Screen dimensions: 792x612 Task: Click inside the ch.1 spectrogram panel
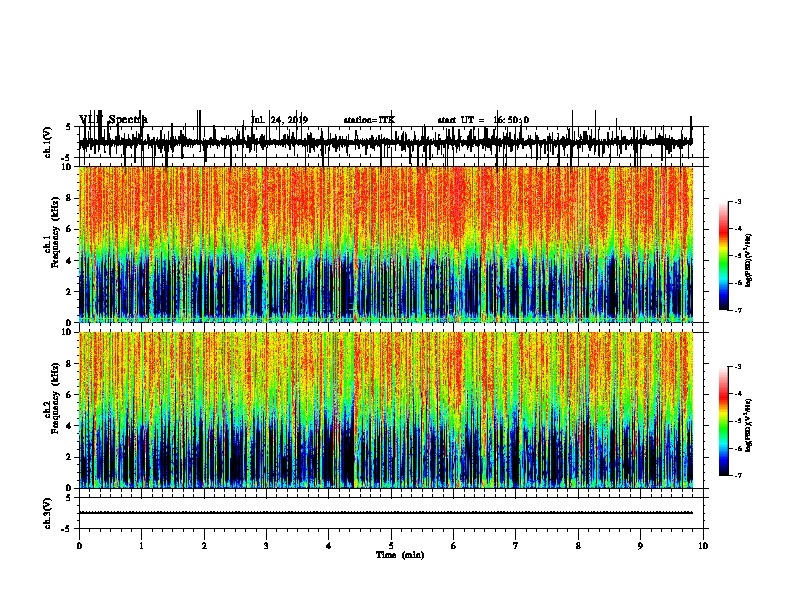(386, 244)
